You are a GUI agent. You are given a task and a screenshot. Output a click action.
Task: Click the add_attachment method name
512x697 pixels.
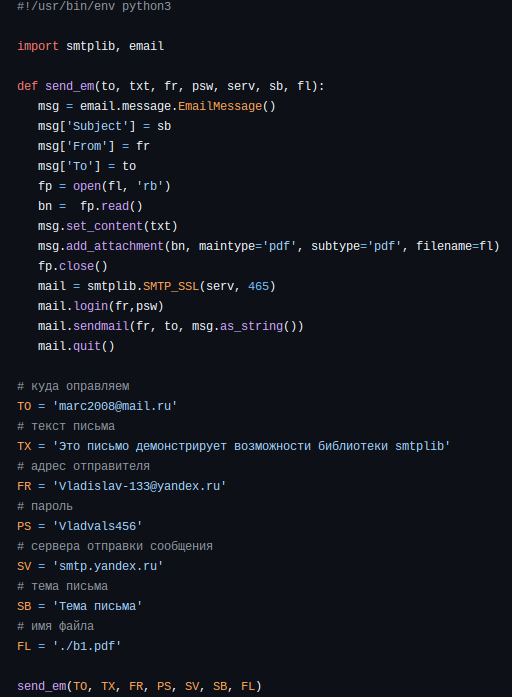click(115, 246)
